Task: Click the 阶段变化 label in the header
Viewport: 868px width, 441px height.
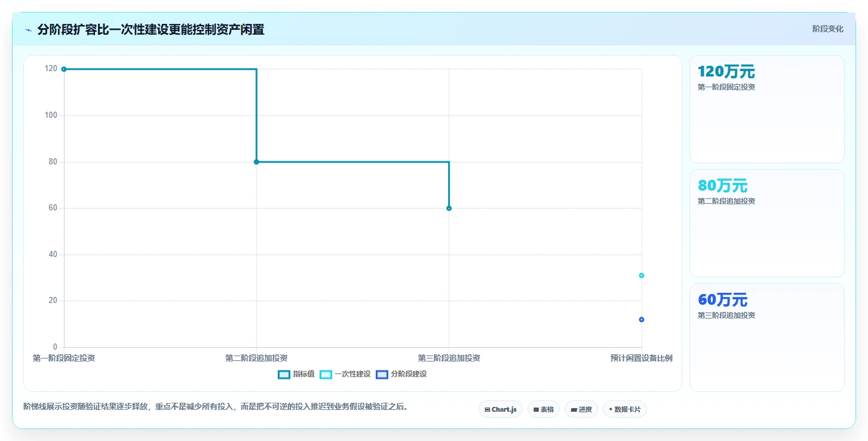Action: click(828, 29)
